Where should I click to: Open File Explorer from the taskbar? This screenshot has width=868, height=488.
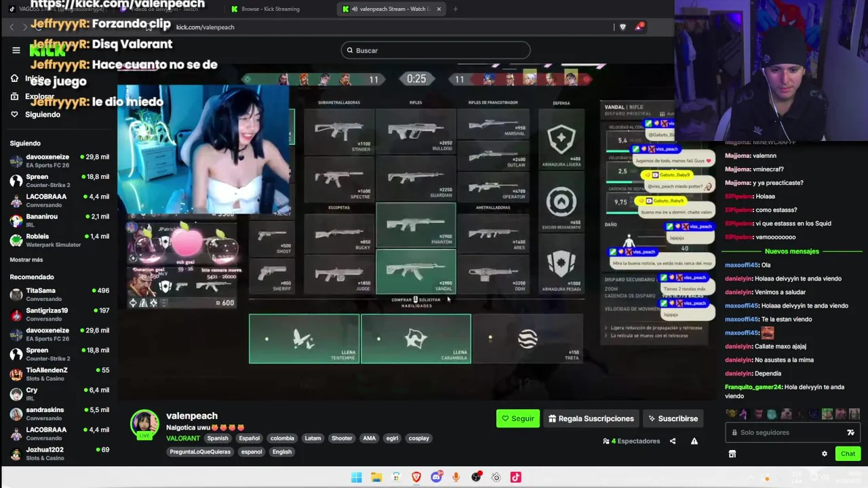coord(376,477)
